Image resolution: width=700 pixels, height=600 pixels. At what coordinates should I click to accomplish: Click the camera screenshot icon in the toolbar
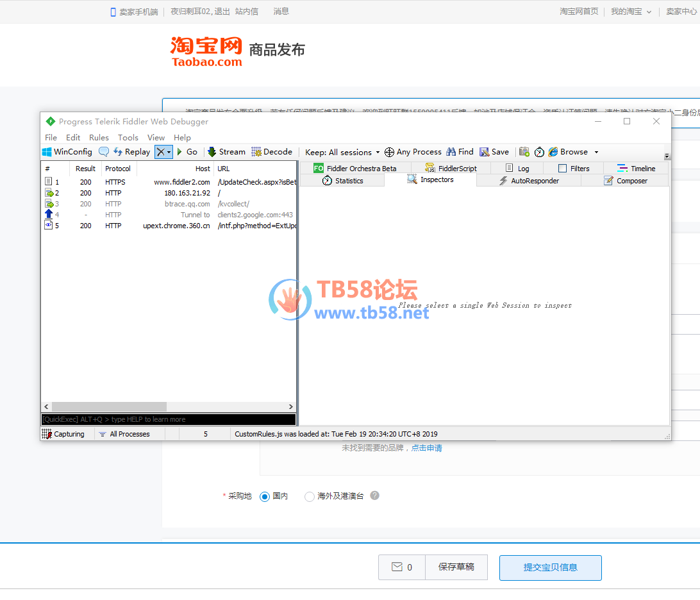click(x=524, y=152)
